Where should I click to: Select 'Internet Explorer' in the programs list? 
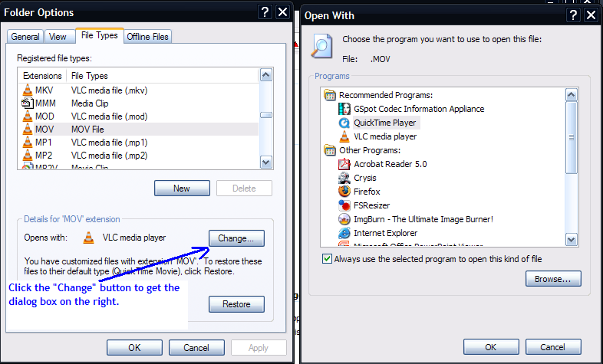[x=385, y=233]
